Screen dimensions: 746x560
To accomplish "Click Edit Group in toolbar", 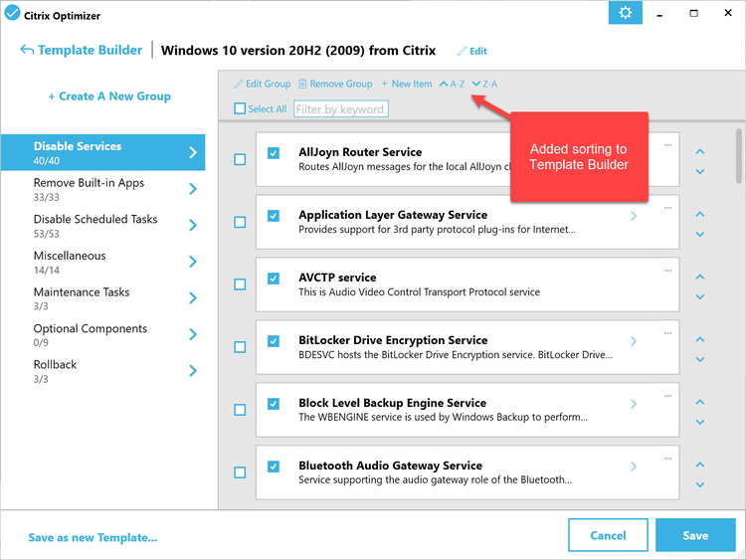I will 263,84.
